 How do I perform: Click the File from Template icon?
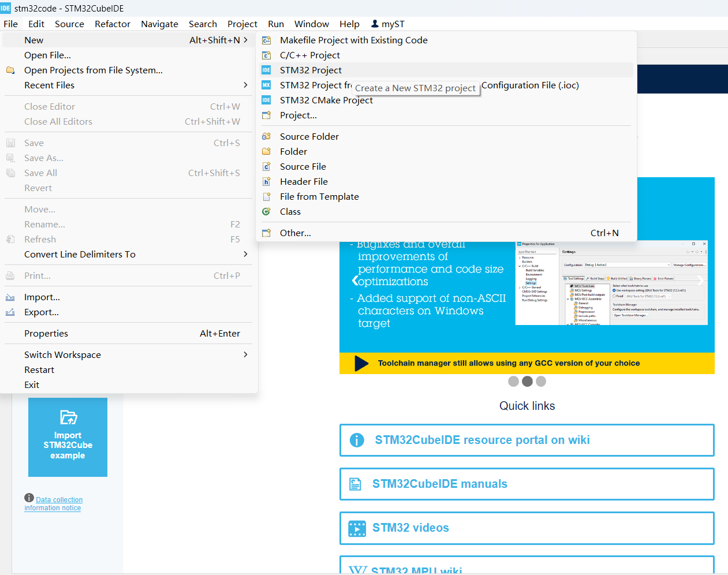pyautogui.click(x=266, y=197)
